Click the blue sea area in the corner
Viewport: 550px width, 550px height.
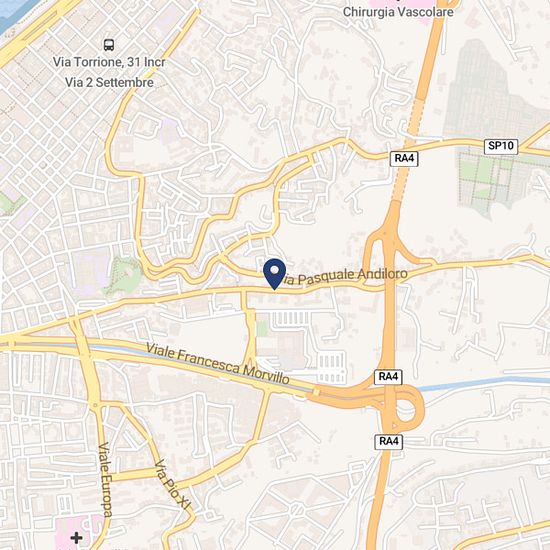14,12
